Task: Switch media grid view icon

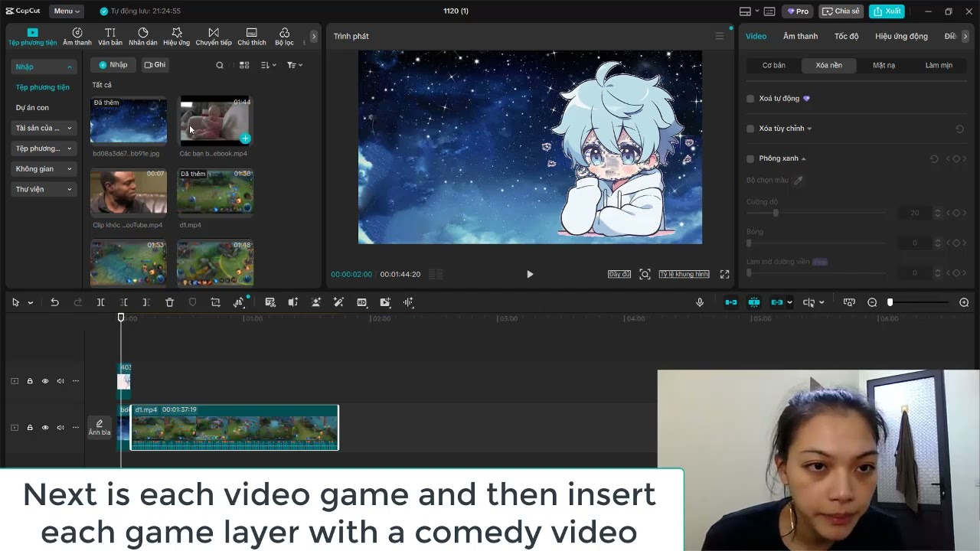Action: 244,65
